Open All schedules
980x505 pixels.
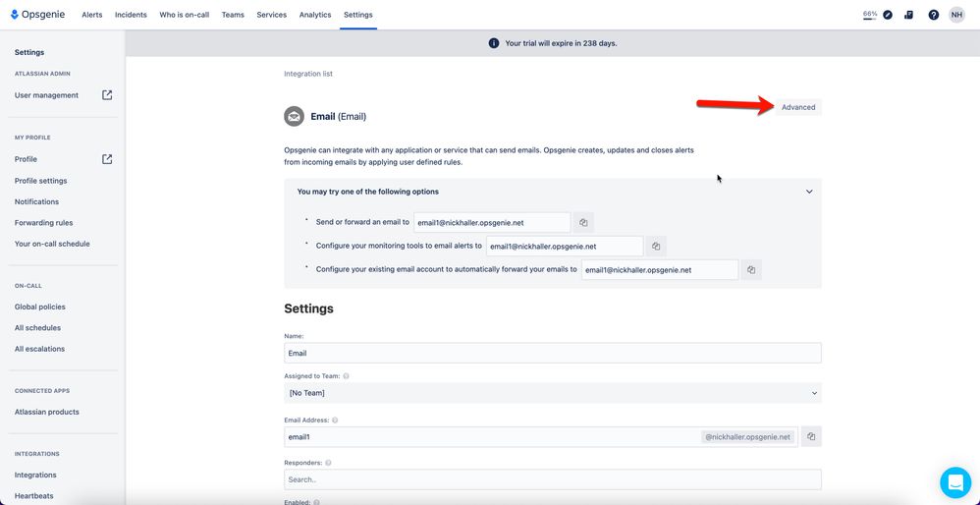coord(37,327)
